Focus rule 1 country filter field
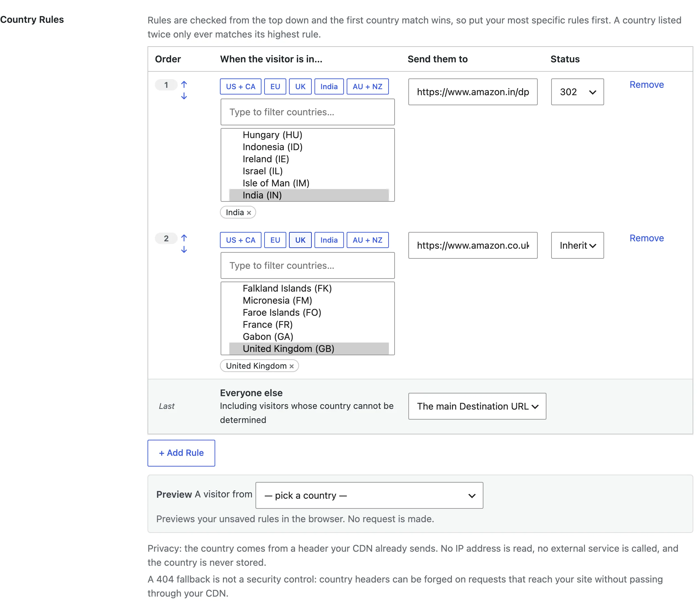The height and width of the screenshot is (610, 700). [x=307, y=112]
